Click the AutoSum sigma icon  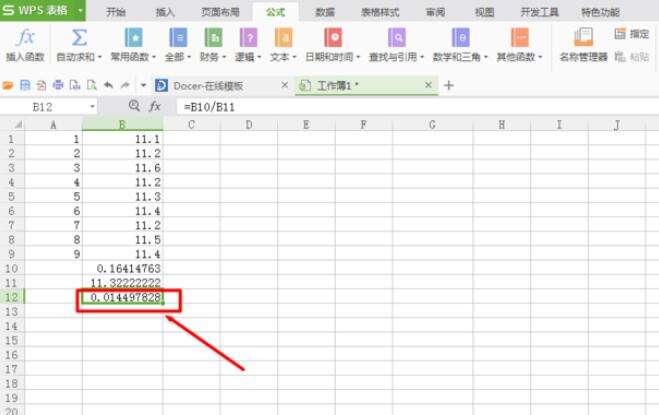point(79,37)
